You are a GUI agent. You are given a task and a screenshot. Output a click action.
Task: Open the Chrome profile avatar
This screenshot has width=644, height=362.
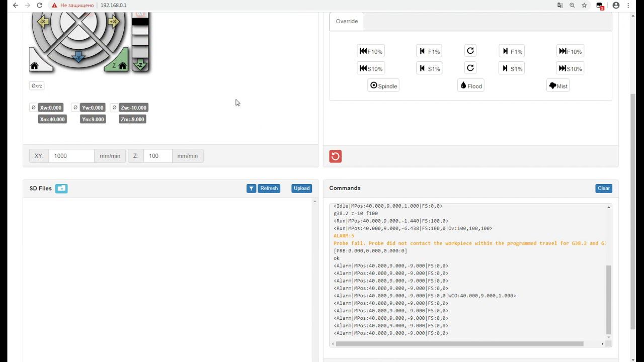click(x=616, y=6)
